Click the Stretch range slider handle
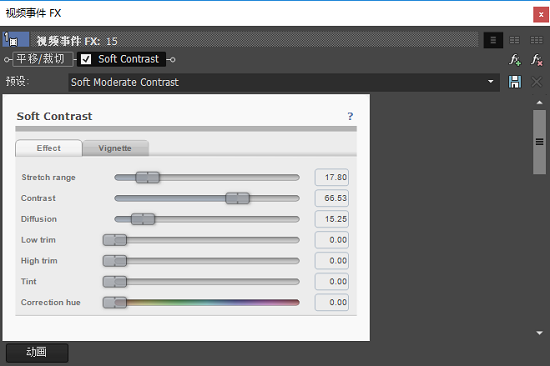Viewport: 550px width, 366px height. pos(148,177)
